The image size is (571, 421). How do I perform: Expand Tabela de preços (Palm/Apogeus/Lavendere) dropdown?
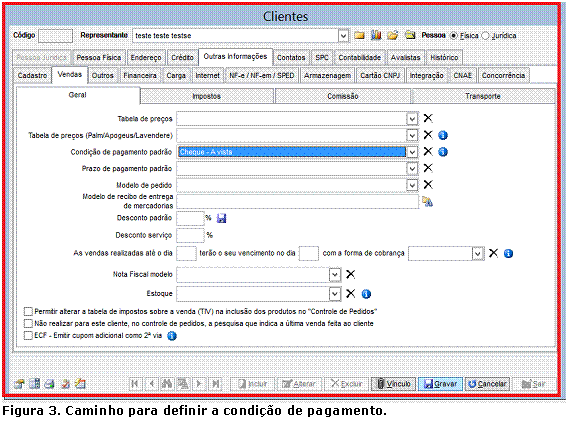412,135
